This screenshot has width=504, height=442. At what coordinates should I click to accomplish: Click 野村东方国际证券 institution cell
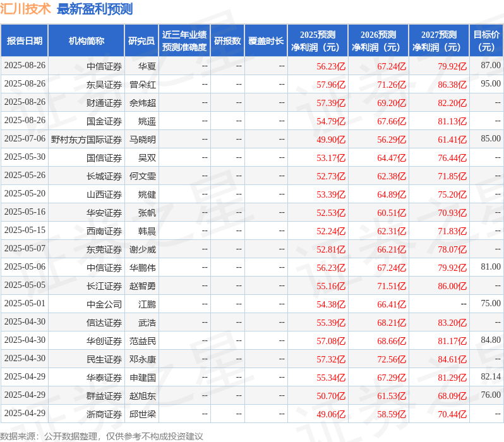pyautogui.click(x=87, y=140)
